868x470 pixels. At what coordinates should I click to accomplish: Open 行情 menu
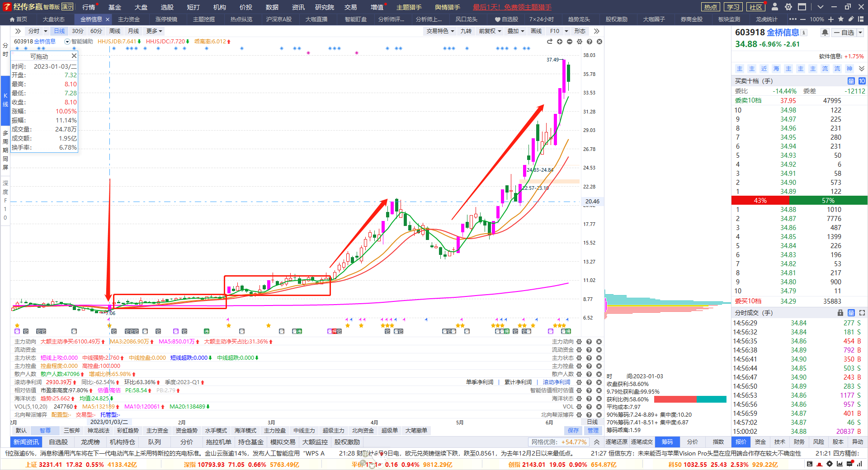(89, 7)
